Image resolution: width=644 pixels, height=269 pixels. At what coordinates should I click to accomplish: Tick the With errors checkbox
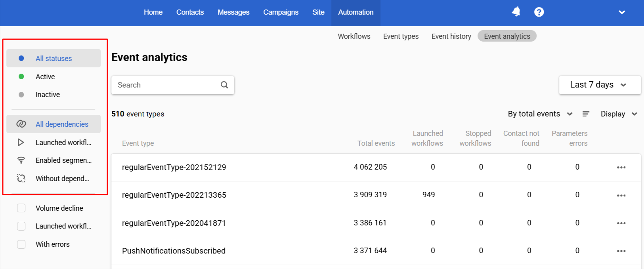click(x=21, y=244)
